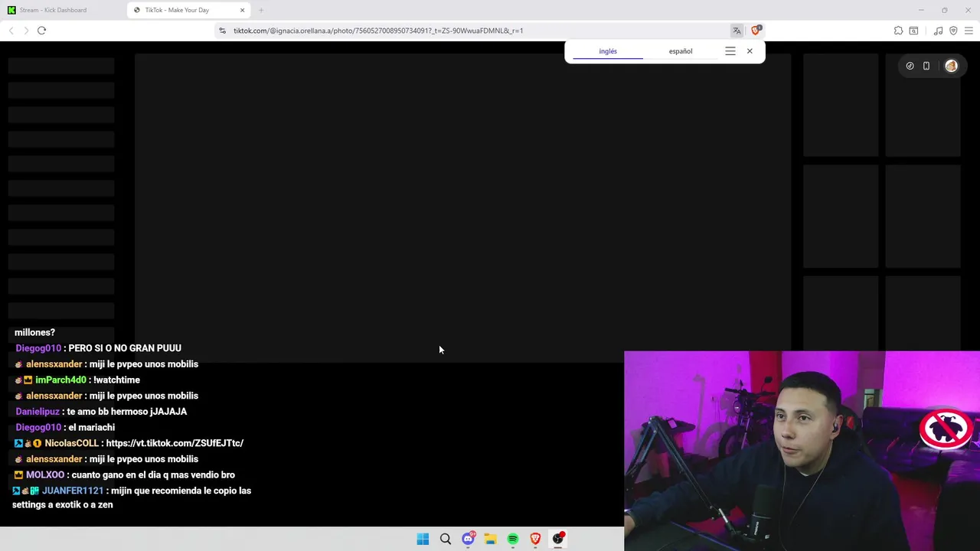Click 'te amo bb hermoso jJAJAJA' message
This screenshot has width=980, height=551.
[x=127, y=412]
